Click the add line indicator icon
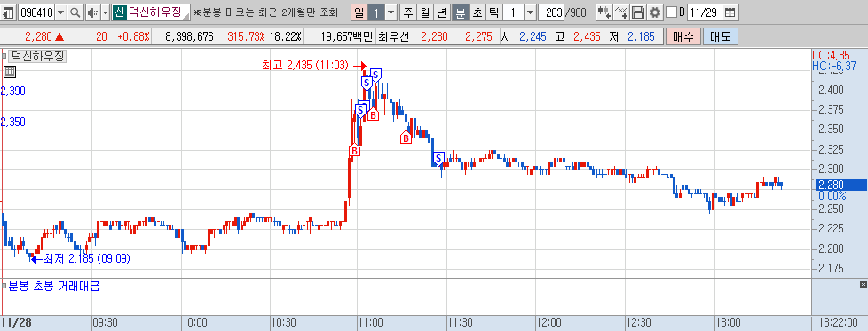 [x=621, y=12]
